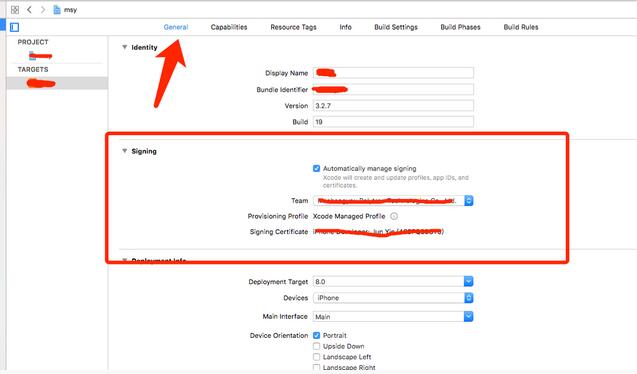
Task: Select the target entry under TARGETS
Action: [x=57, y=83]
